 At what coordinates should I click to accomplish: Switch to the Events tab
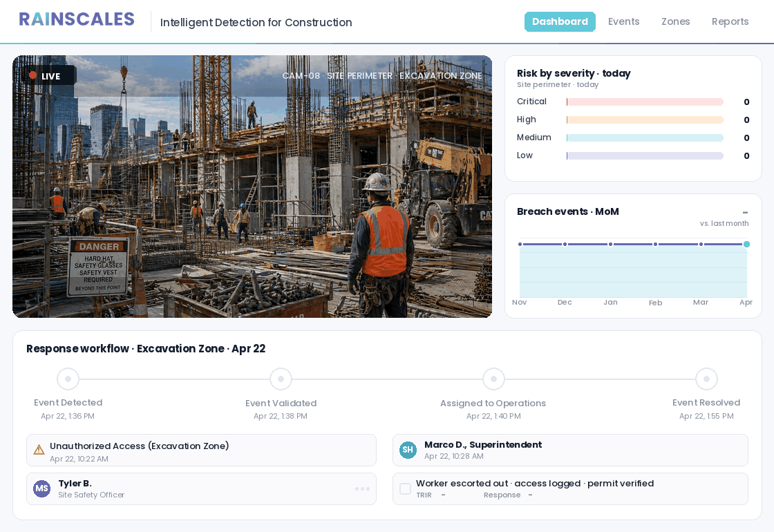623,21
